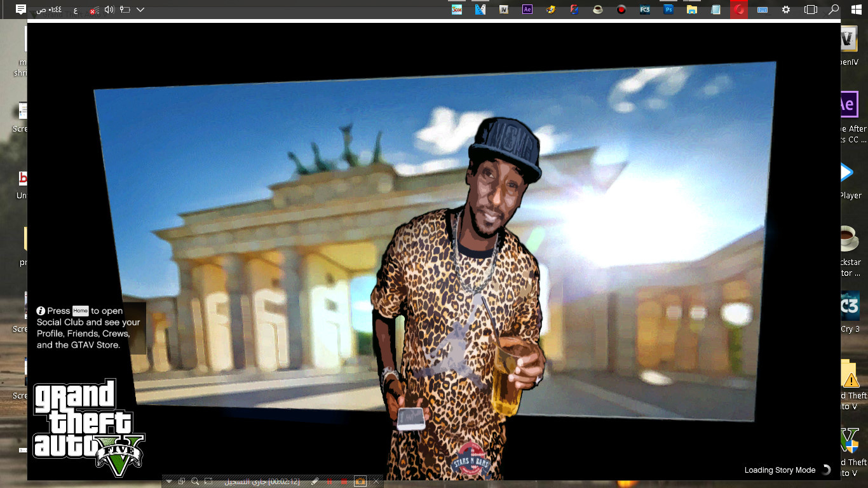The height and width of the screenshot is (488, 868).
Task: Select the recorder region selection icon
Action: click(208, 482)
